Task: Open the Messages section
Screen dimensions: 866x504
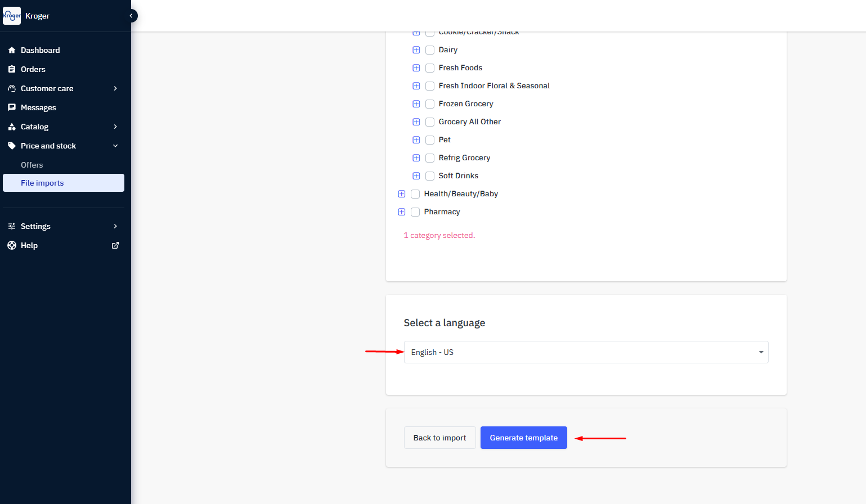Action: pyautogui.click(x=38, y=107)
